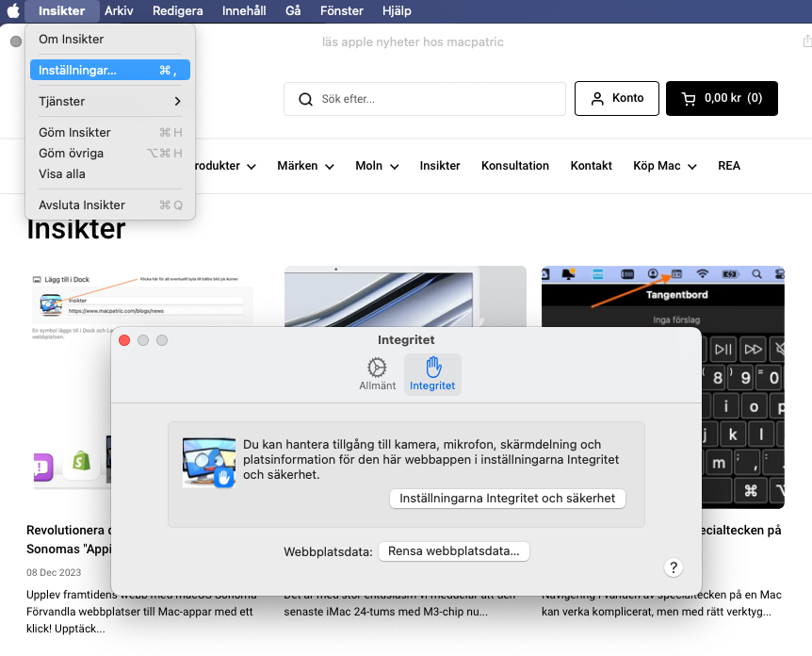Click Rensa webbplatsdata... button
Screen dimensions: 812x656
pyautogui.click(x=454, y=551)
